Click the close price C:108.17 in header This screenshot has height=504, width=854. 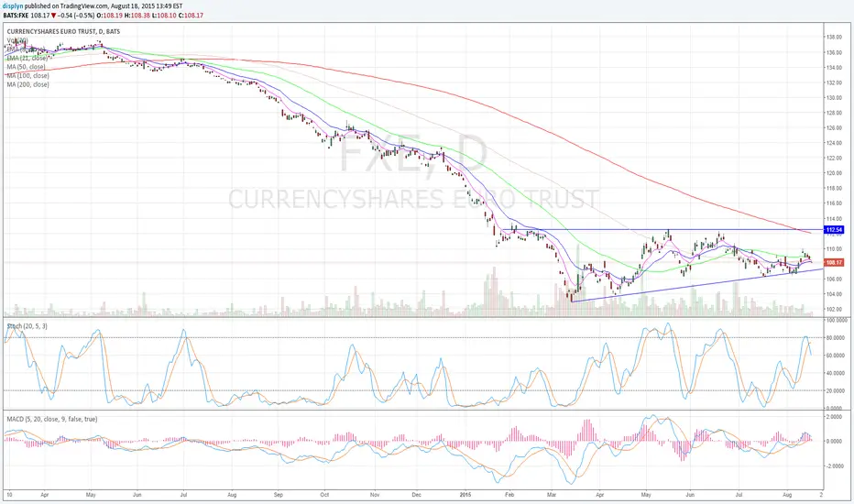[191, 16]
